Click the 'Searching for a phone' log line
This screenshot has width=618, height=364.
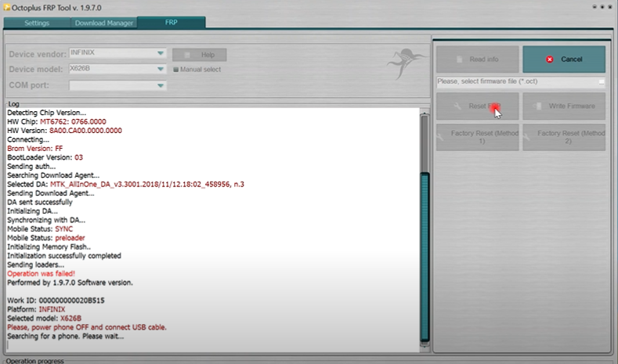(66, 337)
